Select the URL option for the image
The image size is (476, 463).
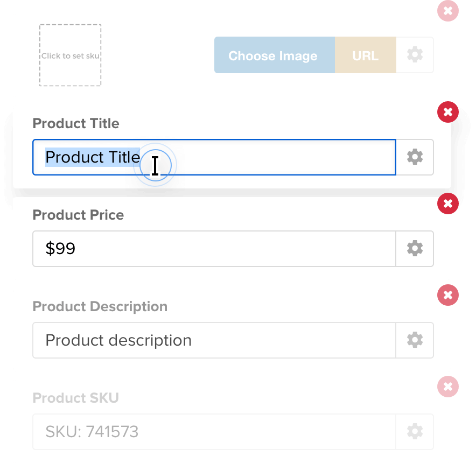[x=366, y=55]
